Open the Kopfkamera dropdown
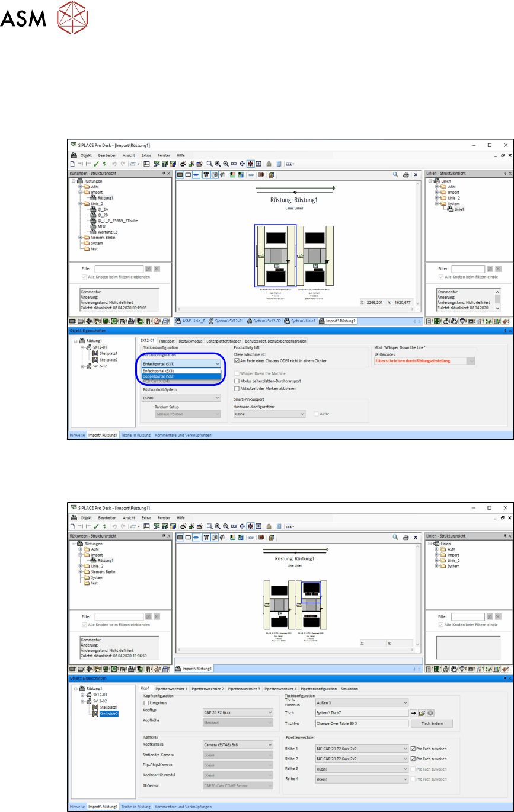Image resolution: width=514 pixels, height=812 pixels. tap(238, 744)
